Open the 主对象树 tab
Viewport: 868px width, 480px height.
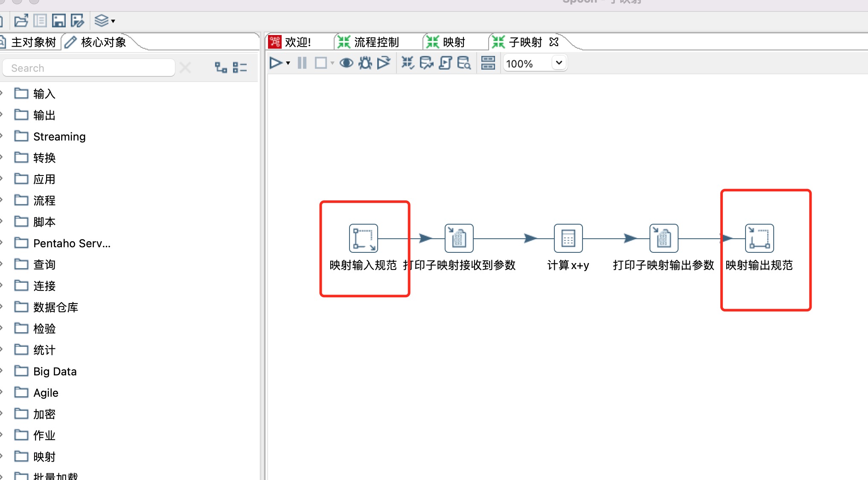[x=33, y=42]
